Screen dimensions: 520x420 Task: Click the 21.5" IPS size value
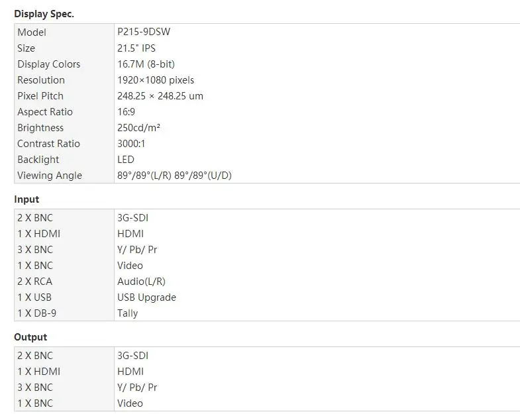[136, 48]
